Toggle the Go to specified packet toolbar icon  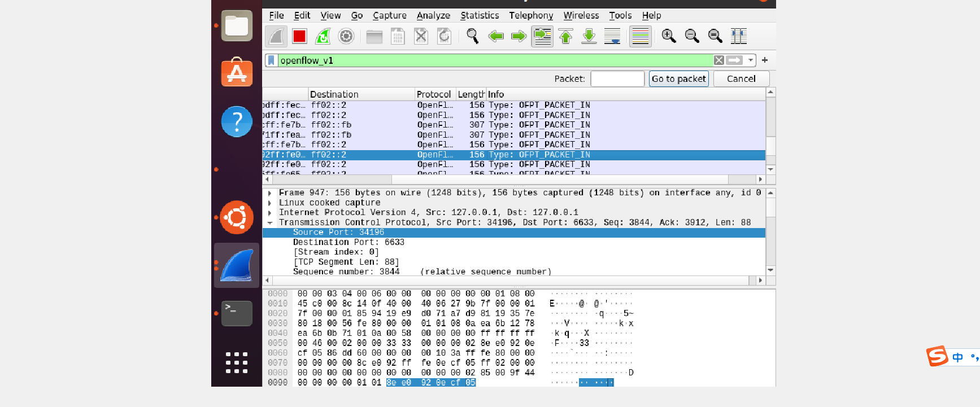tap(542, 37)
